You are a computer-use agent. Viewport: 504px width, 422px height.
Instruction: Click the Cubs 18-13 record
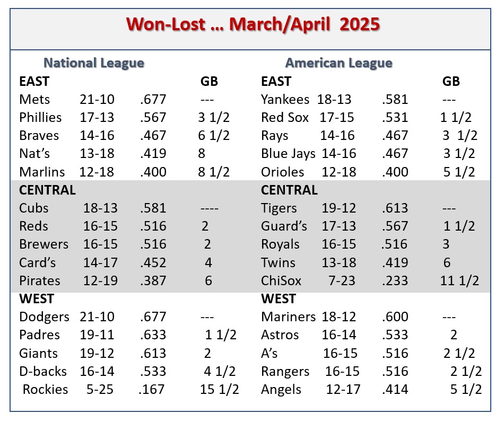(x=101, y=208)
